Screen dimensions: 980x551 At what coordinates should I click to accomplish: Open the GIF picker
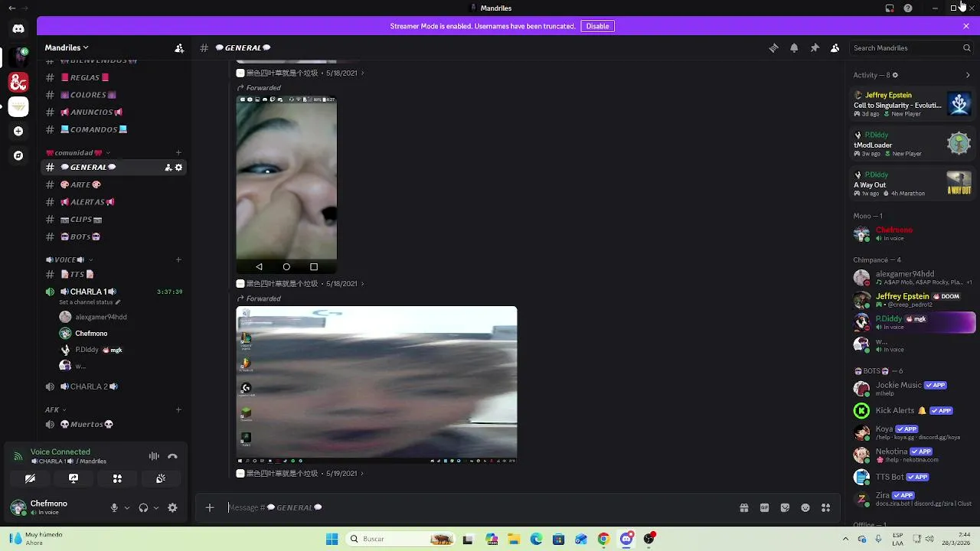point(764,507)
